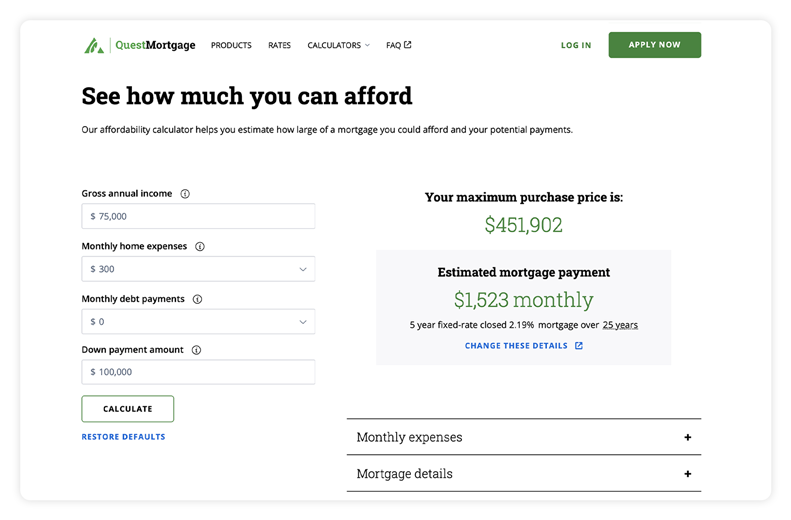791x520 pixels.
Task: Click the info icon next to Monthly debt payments
Action: (197, 299)
